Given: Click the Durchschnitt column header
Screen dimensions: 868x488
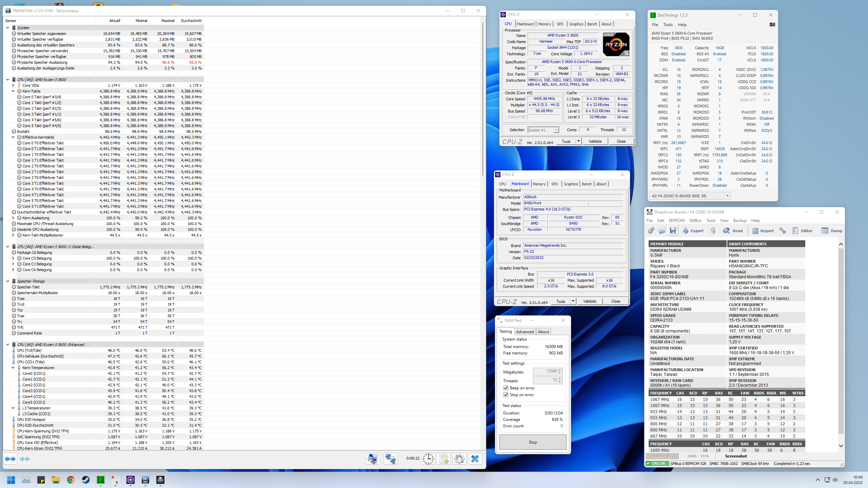Looking at the screenshot, I should 191,21.
